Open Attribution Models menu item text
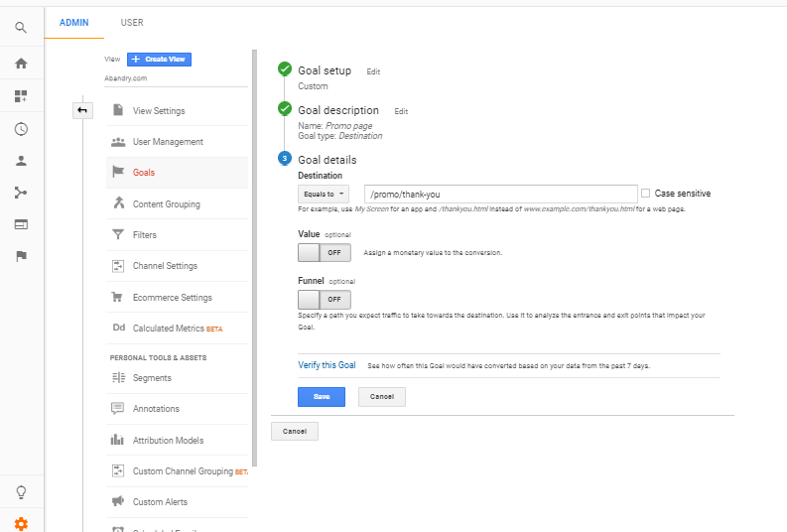Viewport: 787px width, 532px height. (168, 440)
